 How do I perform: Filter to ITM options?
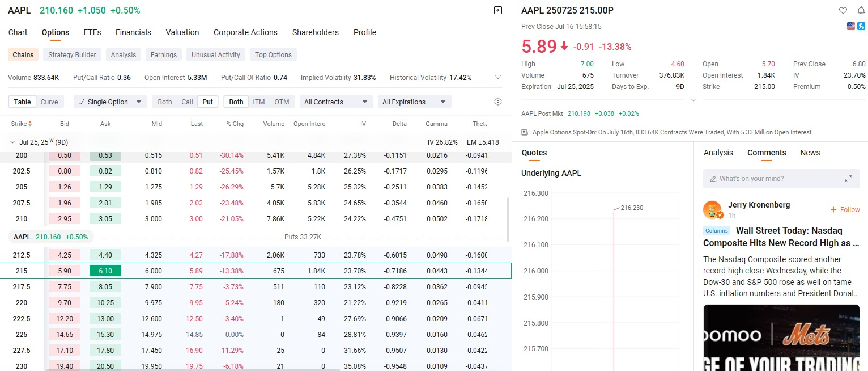click(x=259, y=102)
